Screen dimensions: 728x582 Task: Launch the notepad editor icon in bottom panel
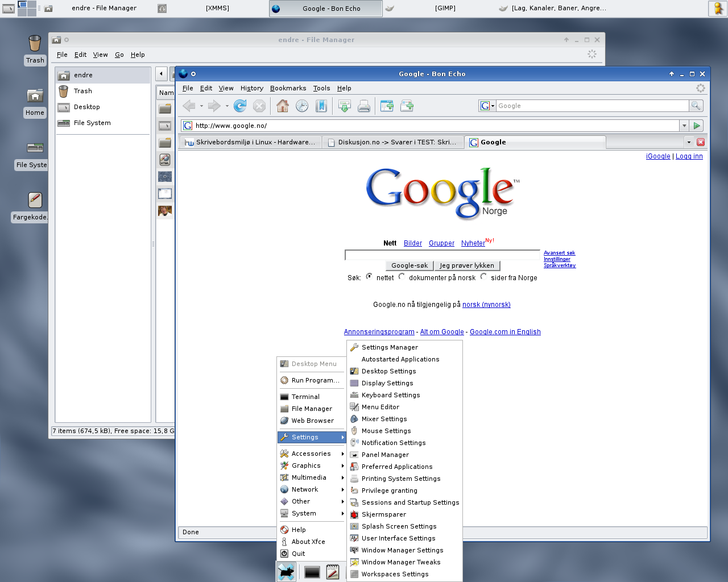(x=333, y=572)
